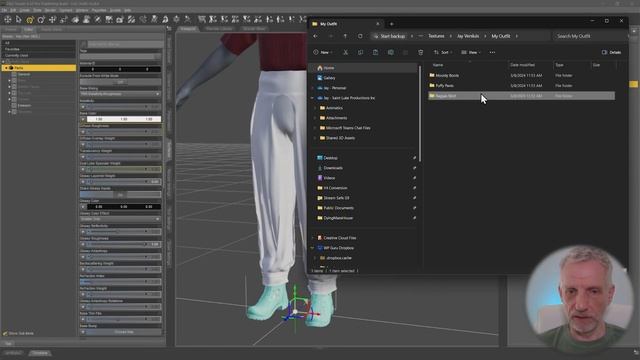This screenshot has height=360, width=640.
Task: Open the Edit menu in DAZ Studio
Action: coord(13,10)
